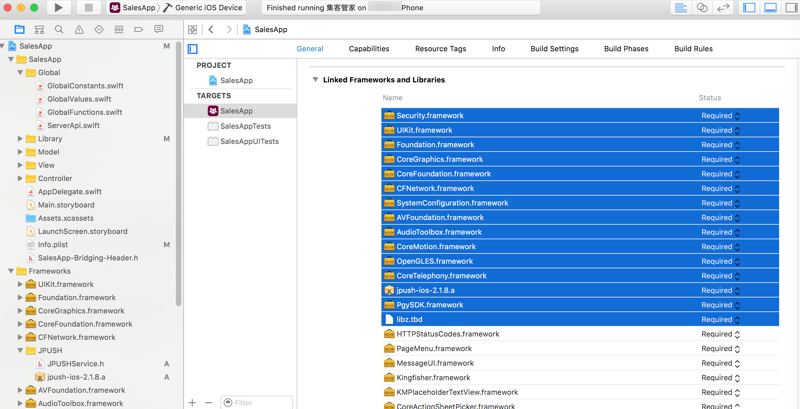Open the Test navigator diamond icon

point(99,30)
